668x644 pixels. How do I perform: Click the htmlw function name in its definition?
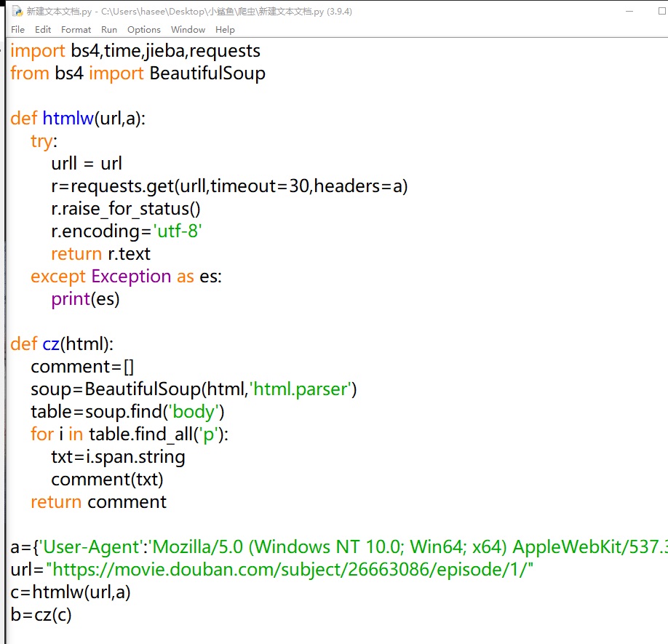(x=68, y=119)
